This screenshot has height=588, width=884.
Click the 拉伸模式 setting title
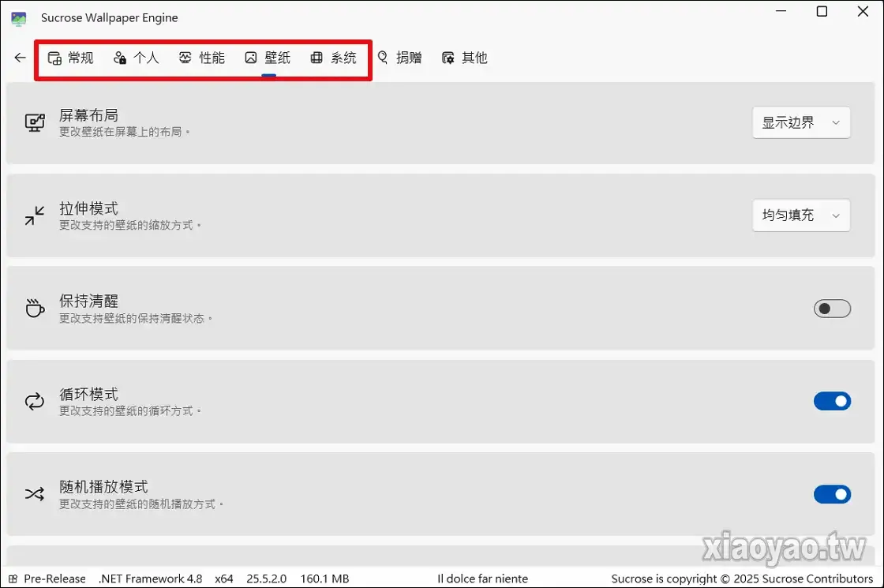point(88,208)
